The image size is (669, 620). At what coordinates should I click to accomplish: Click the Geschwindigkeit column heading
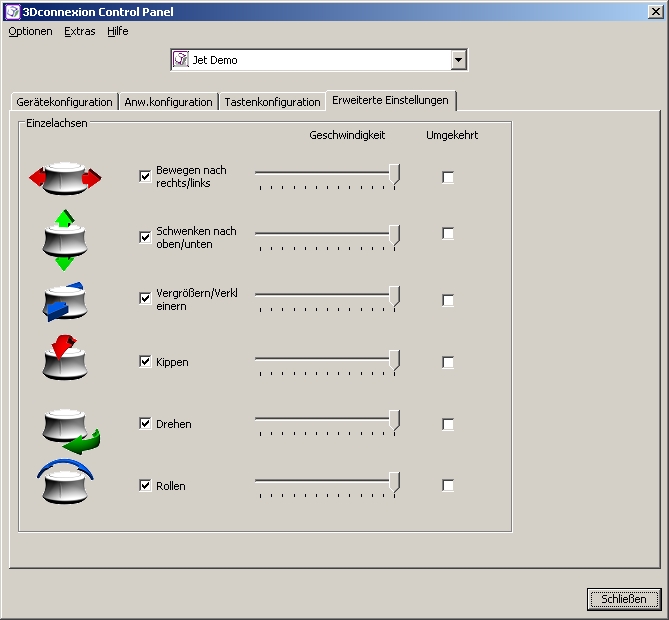coord(347,136)
